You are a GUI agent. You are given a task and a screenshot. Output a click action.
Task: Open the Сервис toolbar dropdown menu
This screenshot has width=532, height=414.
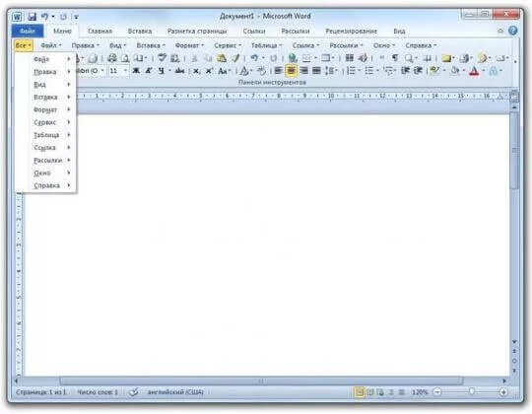click(x=228, y=45)
